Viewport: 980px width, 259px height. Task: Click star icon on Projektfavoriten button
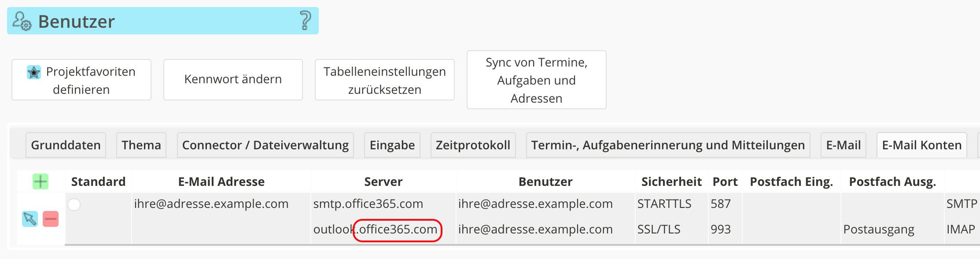click(x=34, y=72)
